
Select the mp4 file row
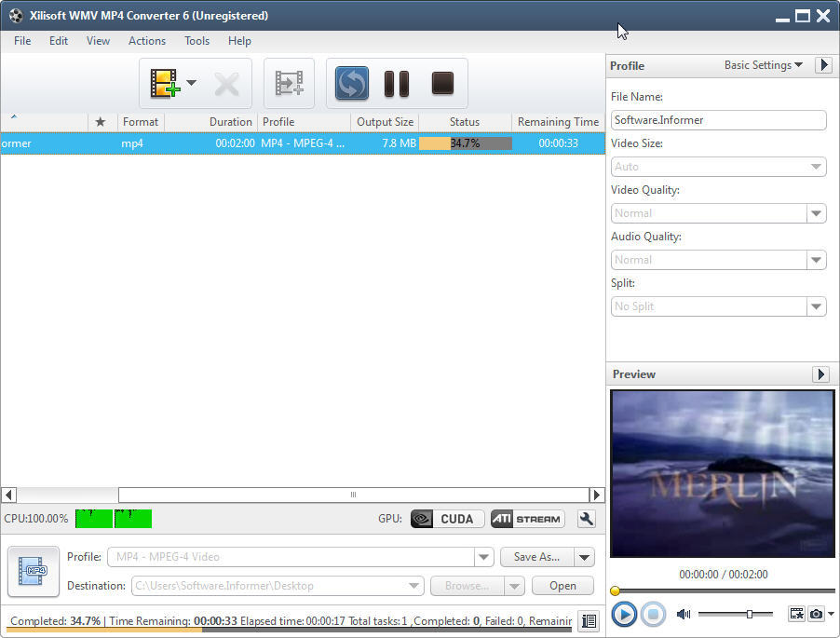303,143
